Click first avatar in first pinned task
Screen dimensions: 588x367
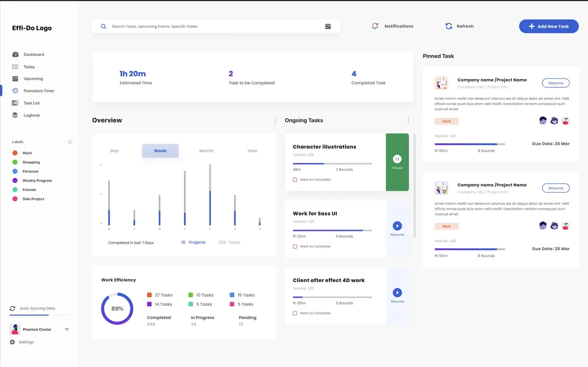(x=543, y=121)
